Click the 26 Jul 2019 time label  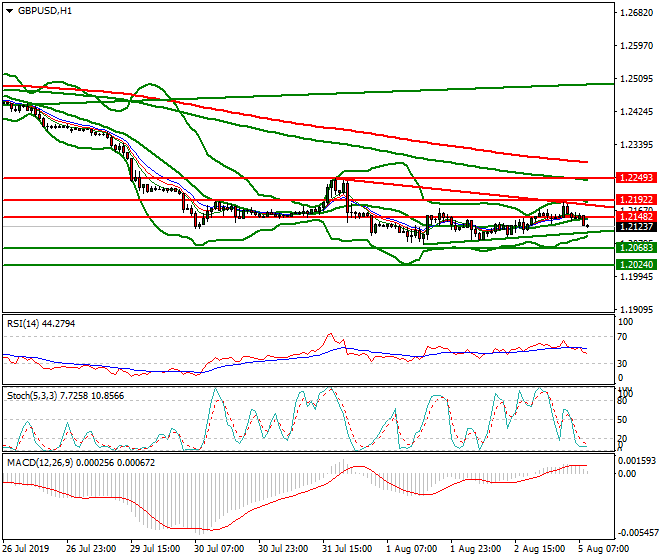click(x=26, y=549)
